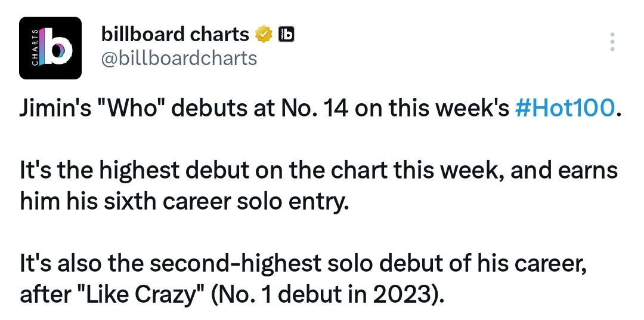Click the @billboardcharts handle
This screenshot has width=644, height=320.
[x=179, y=59]
